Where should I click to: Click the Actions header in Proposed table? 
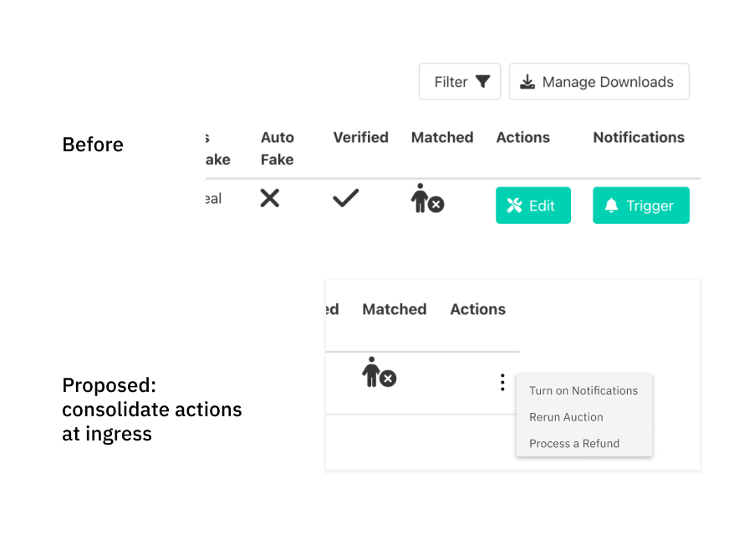coord(477,309)
